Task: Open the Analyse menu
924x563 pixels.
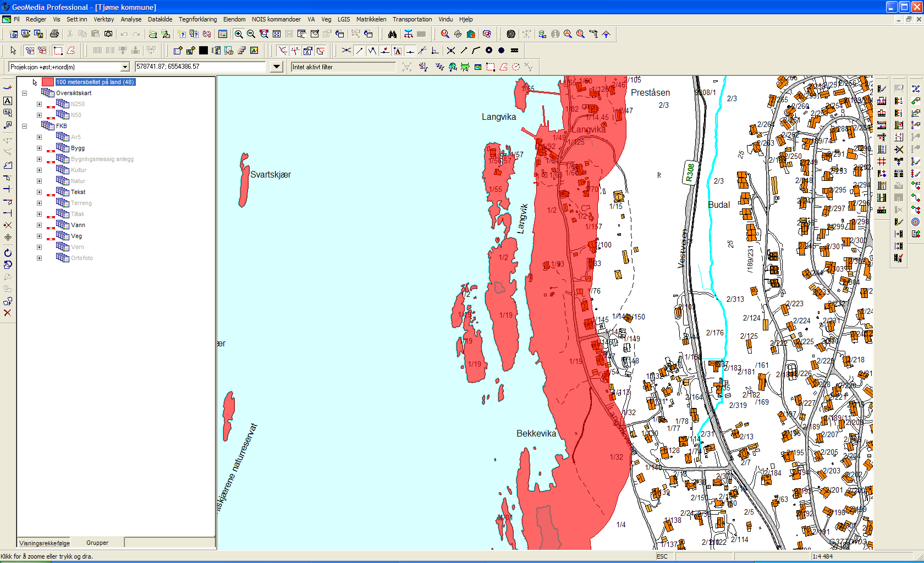Action: 131,19
